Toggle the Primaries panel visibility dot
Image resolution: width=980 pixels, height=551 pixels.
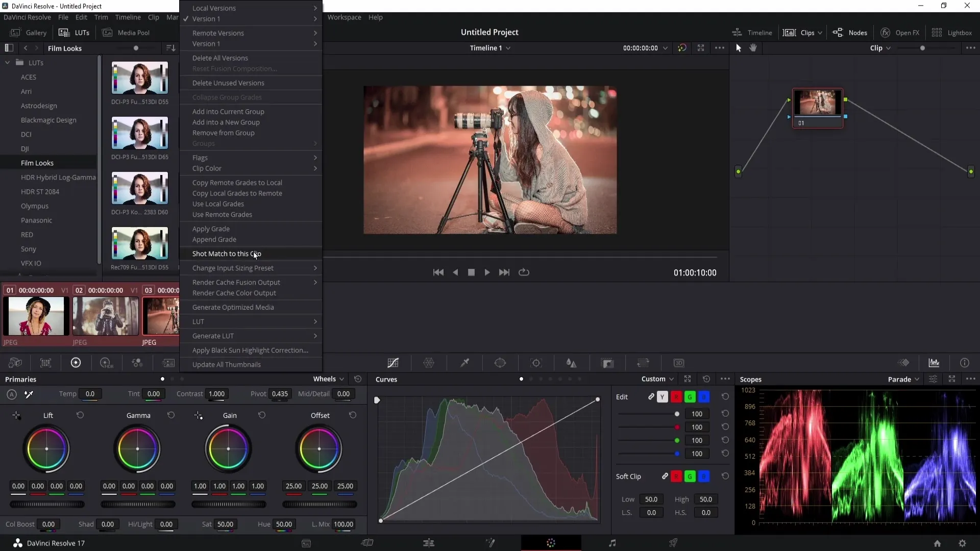click(162, 379)
